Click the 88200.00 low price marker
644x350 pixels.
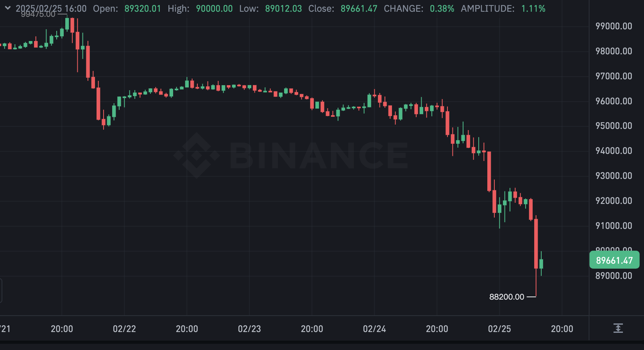pyautogui.click(x=507, y=297)
